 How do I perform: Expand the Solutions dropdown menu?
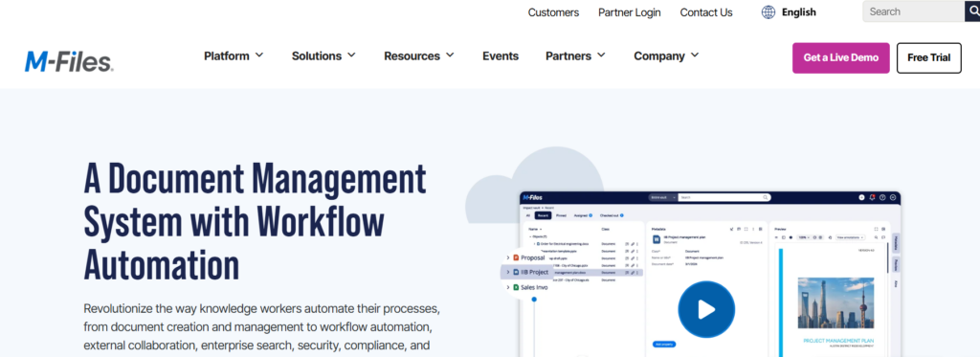pyautogui.click(x=323, y=56)
